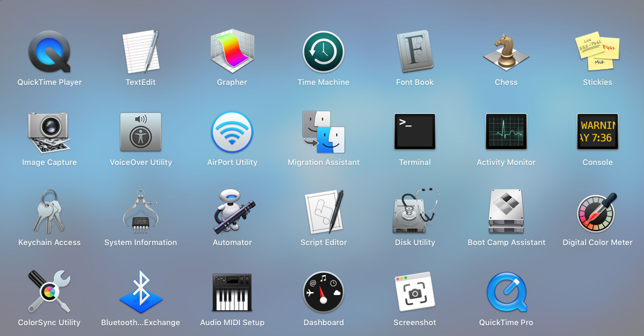Launch the Screenshot app

pos(415,292)
